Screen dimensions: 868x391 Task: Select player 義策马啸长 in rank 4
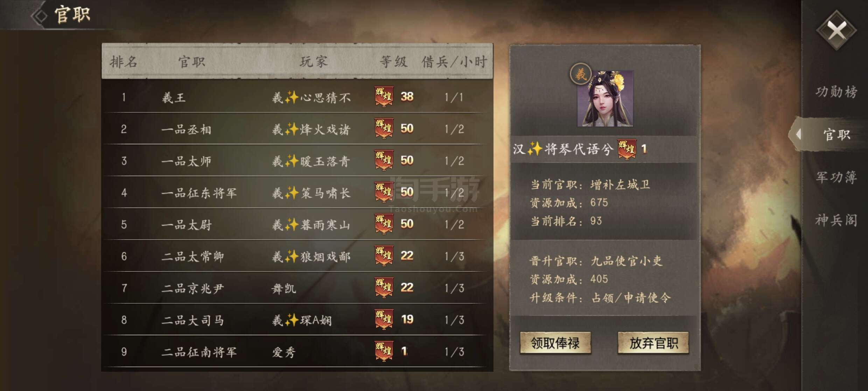point(311,193)
